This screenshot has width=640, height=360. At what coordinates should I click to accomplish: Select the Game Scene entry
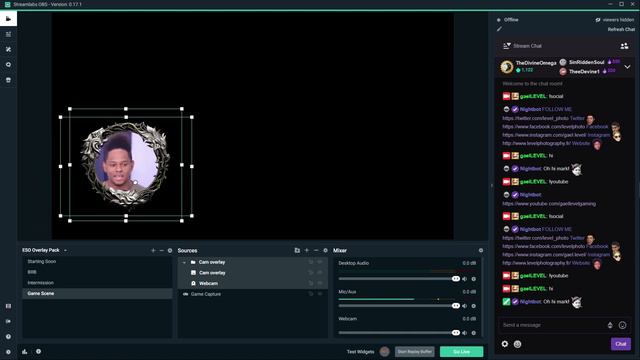(x=97, y=293)
